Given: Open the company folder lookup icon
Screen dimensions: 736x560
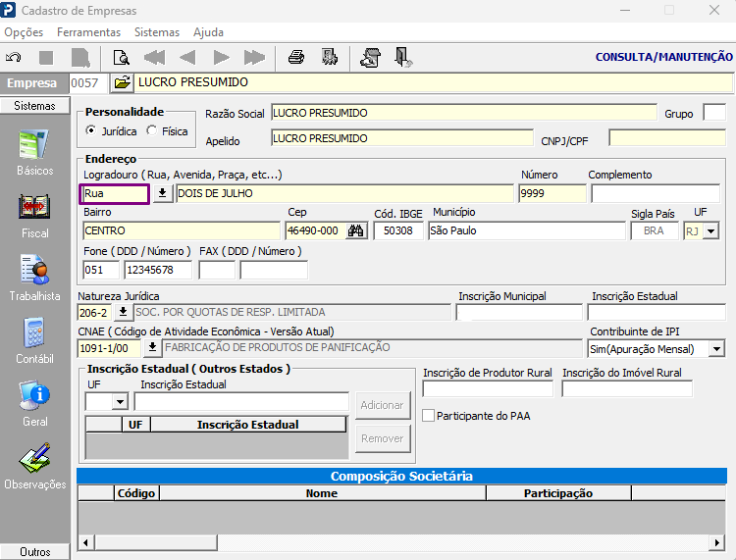Looking at the screenshot, I should [x=122, y=83].
